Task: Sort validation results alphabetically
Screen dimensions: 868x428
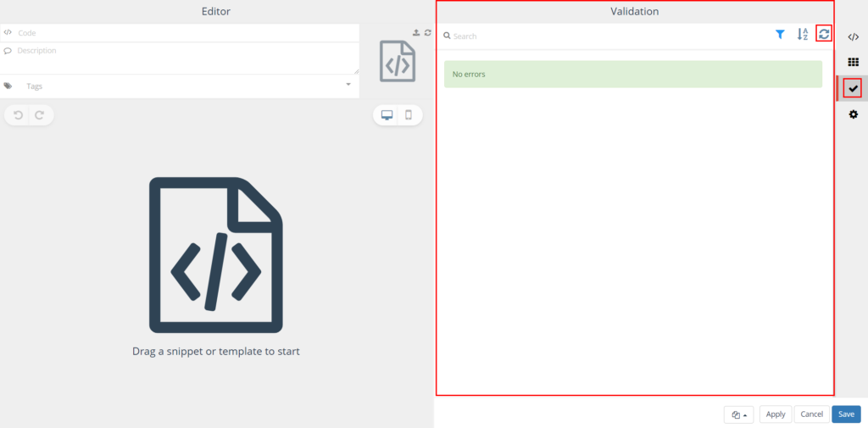Action: 802,35
